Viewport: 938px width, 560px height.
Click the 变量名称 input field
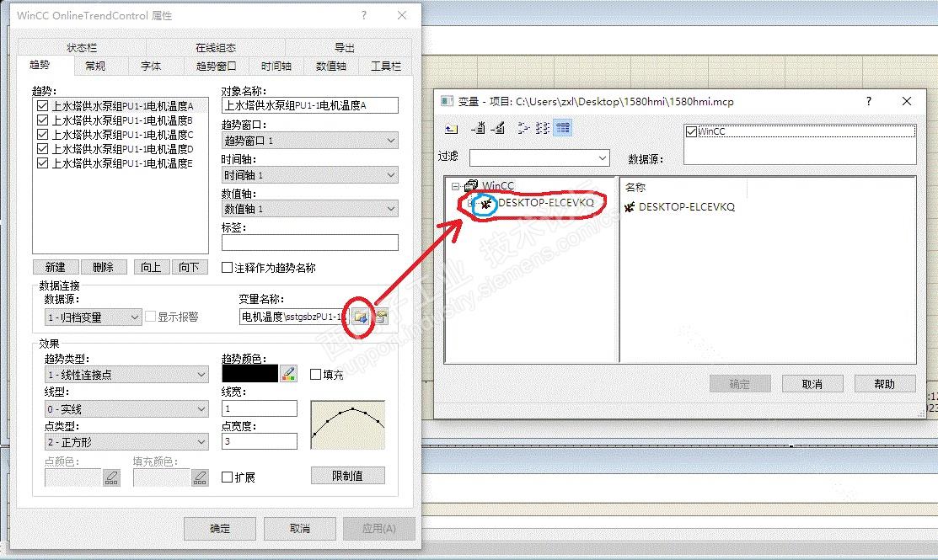coord(293,317)
